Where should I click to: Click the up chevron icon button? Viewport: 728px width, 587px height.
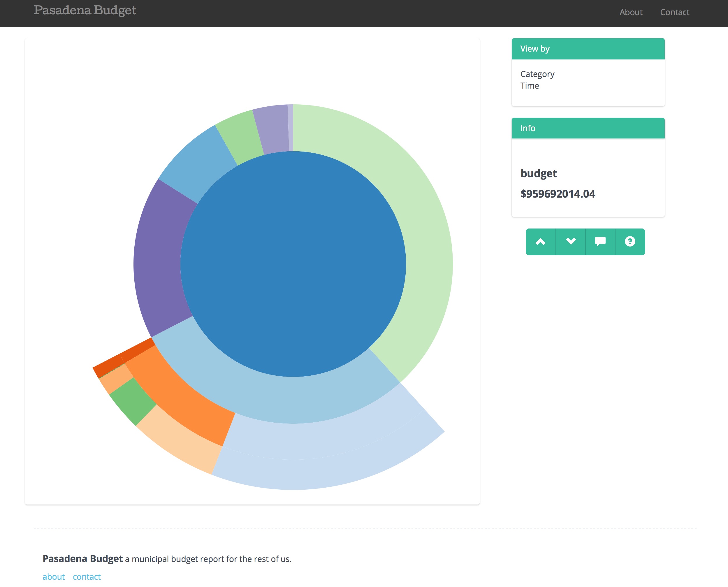pos(540,242)
